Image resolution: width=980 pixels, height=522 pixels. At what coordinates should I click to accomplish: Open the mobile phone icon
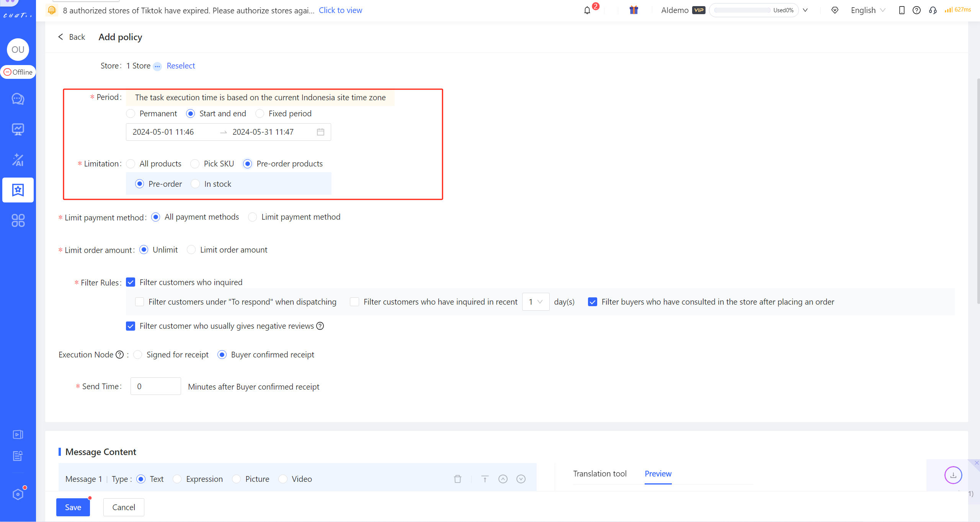tap(902, 10)
